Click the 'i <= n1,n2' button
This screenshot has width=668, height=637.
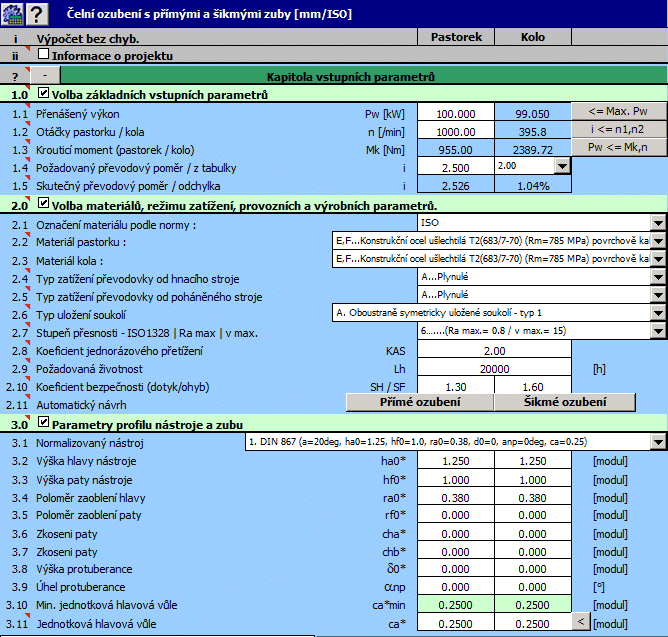pyautogui.click(x=618, y=129)
